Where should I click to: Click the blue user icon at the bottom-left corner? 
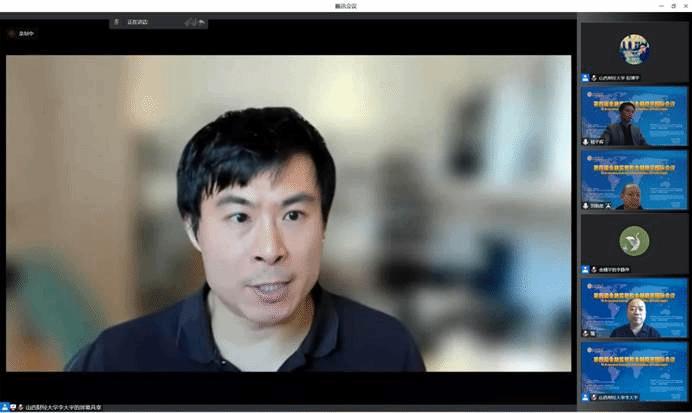click(x=4, y=407)
